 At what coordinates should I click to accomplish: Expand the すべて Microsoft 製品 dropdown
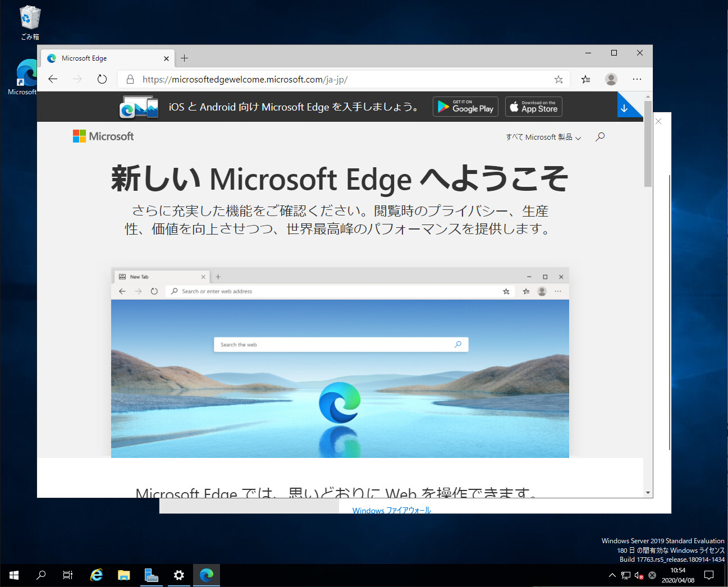[543, 137]
